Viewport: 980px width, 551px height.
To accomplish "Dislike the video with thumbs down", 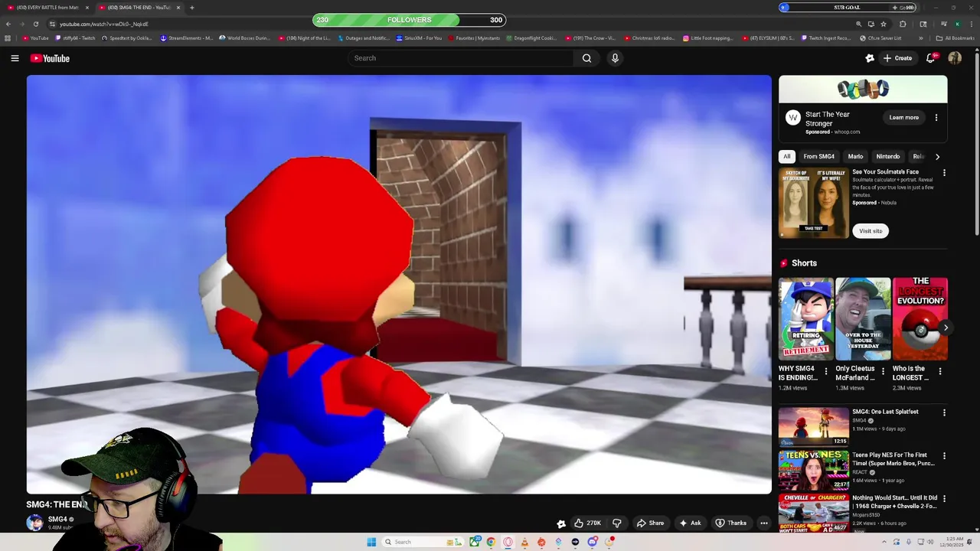I will click(x=617, y=523).
